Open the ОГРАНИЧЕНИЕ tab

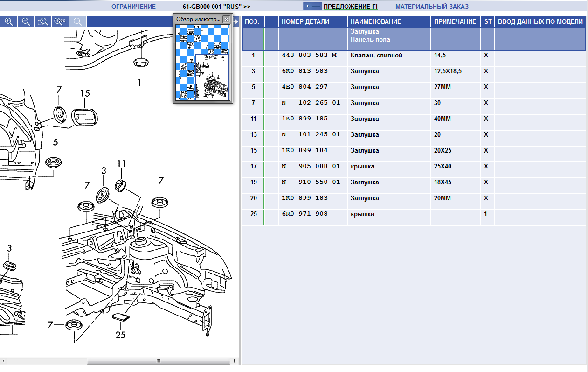(x=133, y=7)
